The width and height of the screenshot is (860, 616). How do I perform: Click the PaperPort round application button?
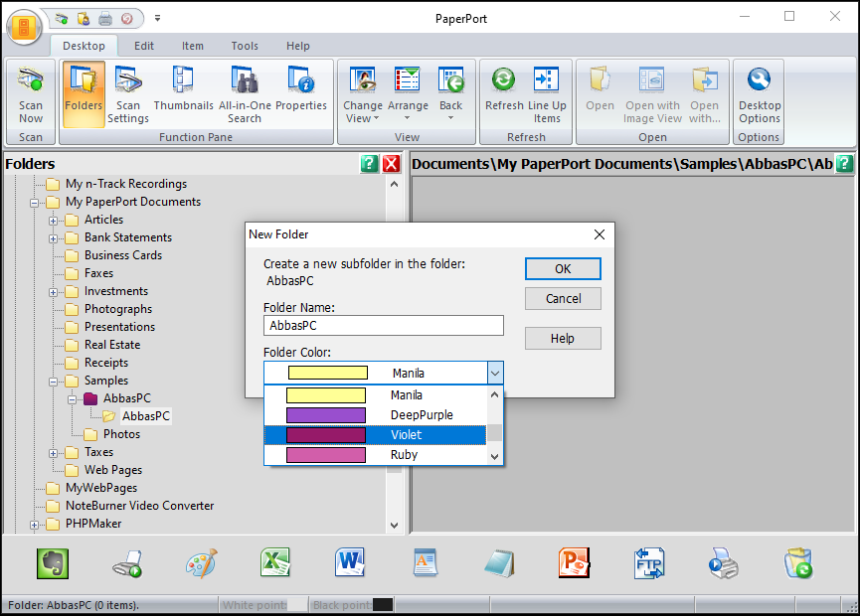point(24,27)
